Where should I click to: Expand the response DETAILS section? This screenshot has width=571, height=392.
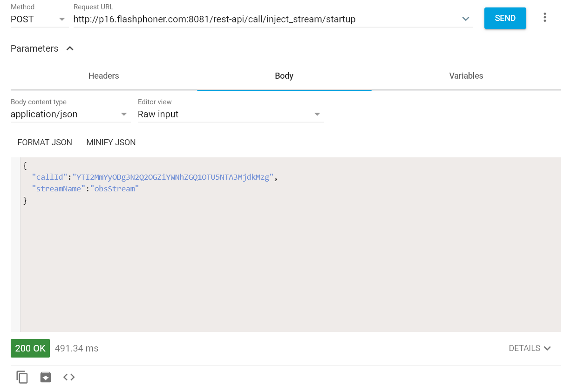click(x=530, y=348)
